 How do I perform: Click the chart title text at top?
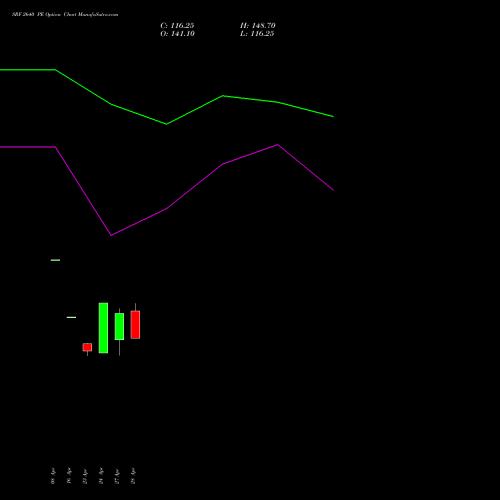[65, 15]
